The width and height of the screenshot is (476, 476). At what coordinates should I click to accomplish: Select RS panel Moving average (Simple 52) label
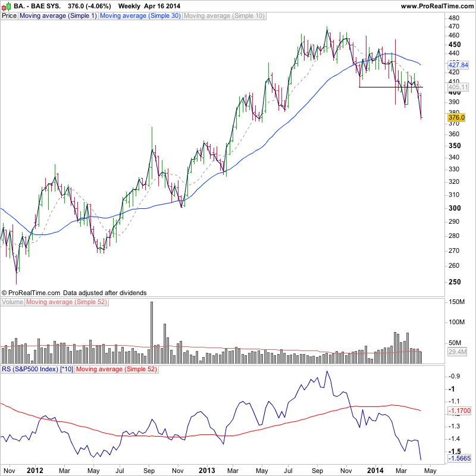pos(117,369)
